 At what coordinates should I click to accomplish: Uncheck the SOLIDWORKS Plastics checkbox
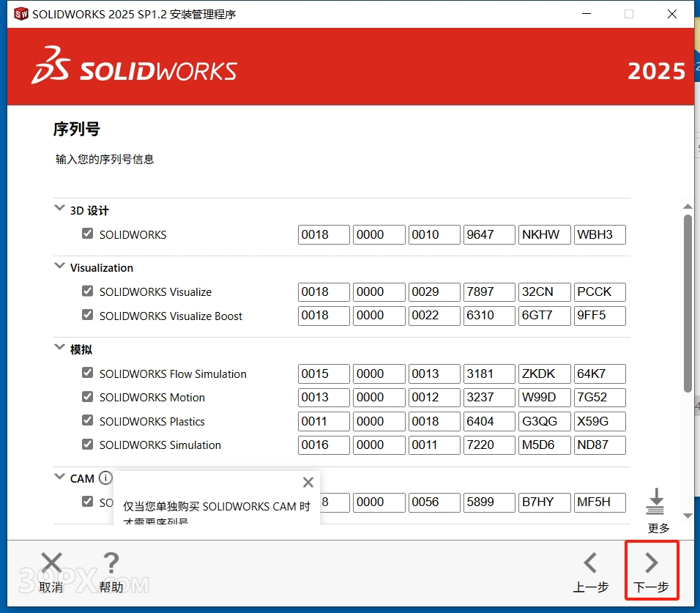[x=87, y=420]
